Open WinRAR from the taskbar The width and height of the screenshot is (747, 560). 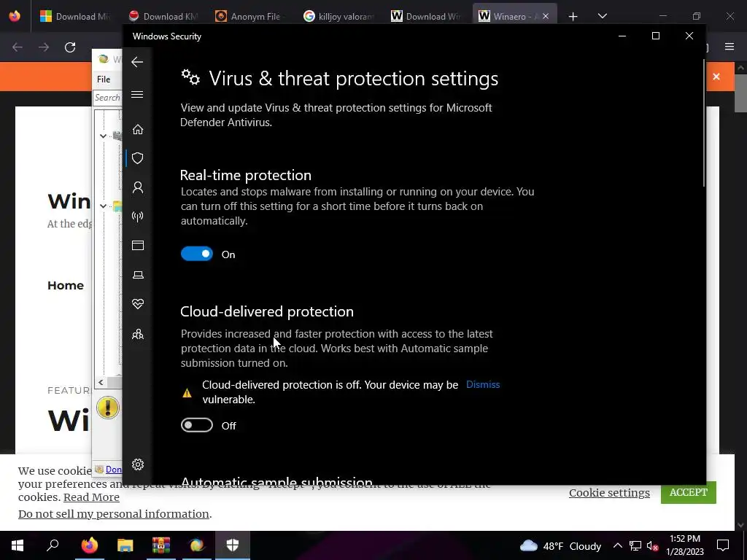tap(161, 545)
